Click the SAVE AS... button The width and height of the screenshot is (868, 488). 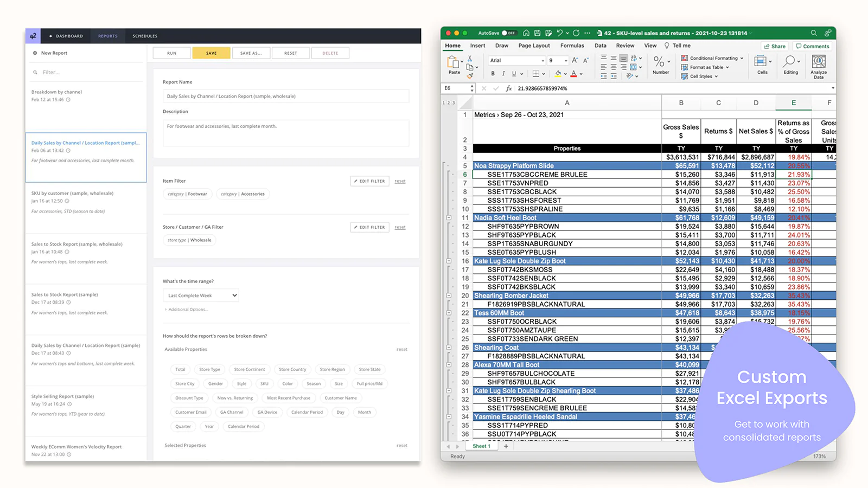tap(251, 53)
